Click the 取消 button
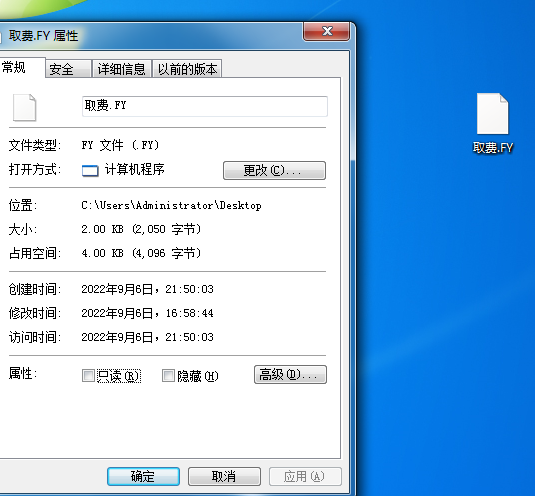The height and width of the screenshot is (496, 535). tap(224, 476)
